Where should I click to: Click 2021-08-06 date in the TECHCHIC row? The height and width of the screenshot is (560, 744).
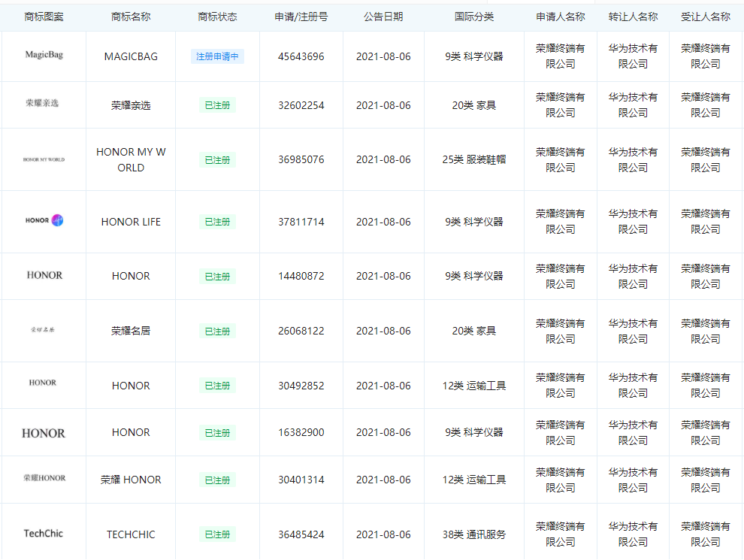(x=383, y=535)
